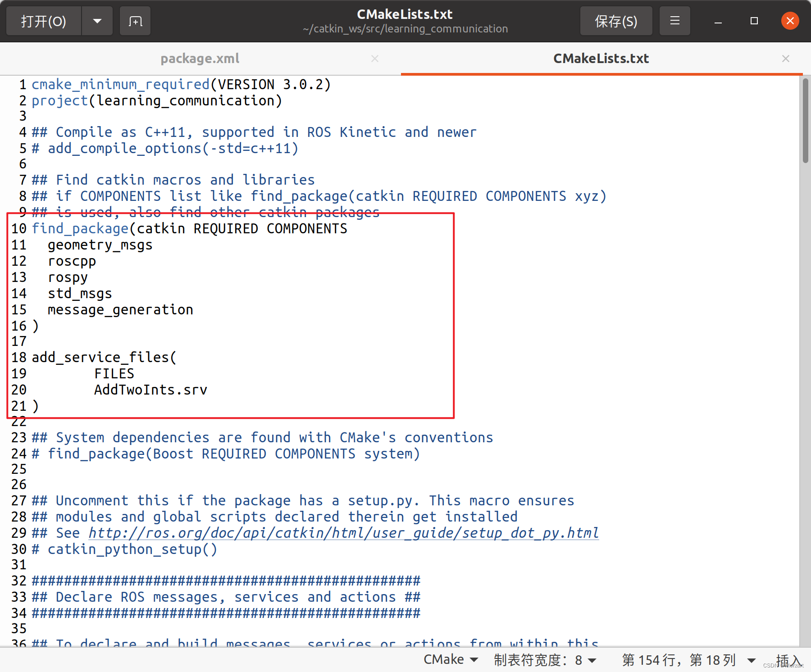Click the 'Find catkin macros and libraries' comment

(173, 180)
